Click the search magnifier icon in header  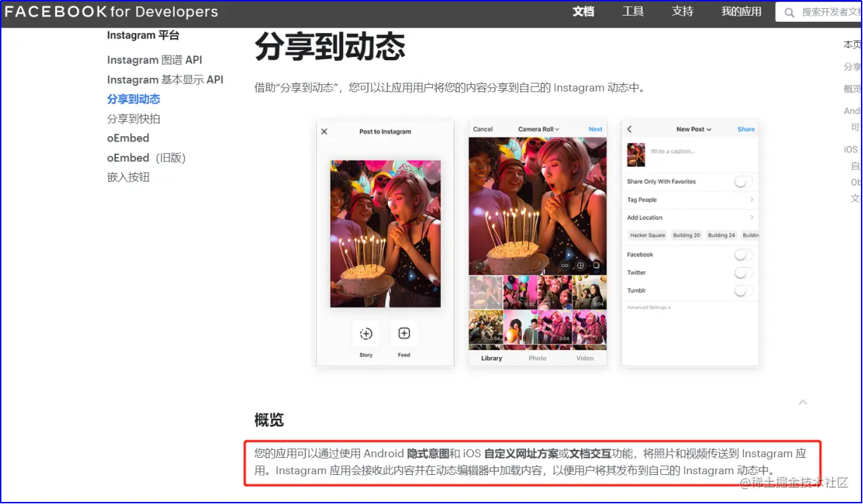(x=789, y=12)
